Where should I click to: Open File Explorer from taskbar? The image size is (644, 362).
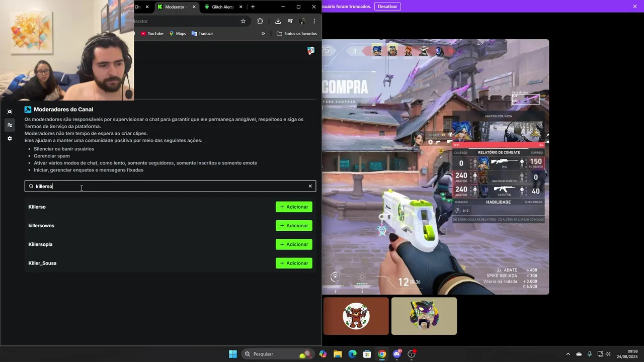338,354
